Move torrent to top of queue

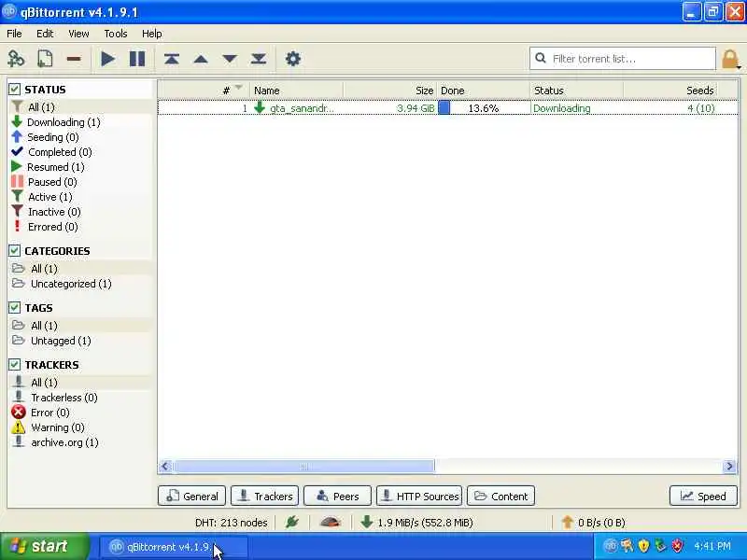click(172, 59)
